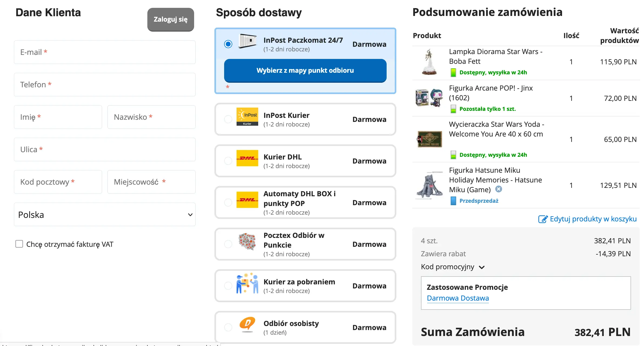Click the DHL icon for Automaty DHL BOX

tap(247, 202)
